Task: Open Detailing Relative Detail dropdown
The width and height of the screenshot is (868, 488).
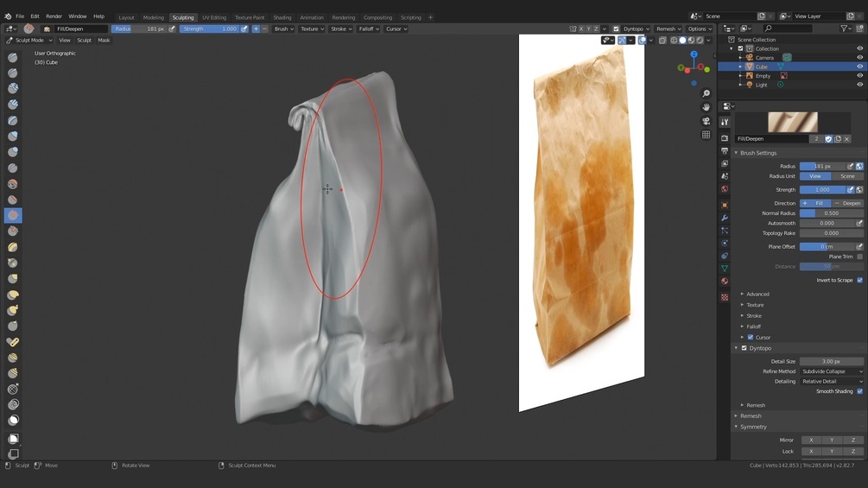Action: 832,381
